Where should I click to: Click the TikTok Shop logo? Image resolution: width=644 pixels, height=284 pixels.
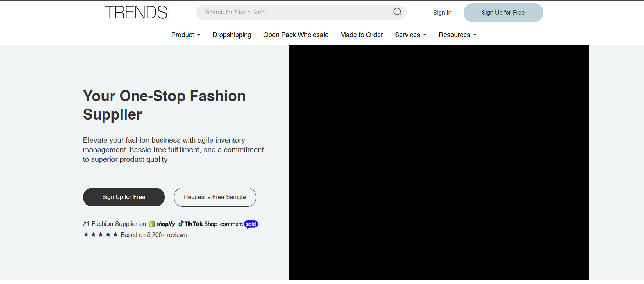[198, 224]
